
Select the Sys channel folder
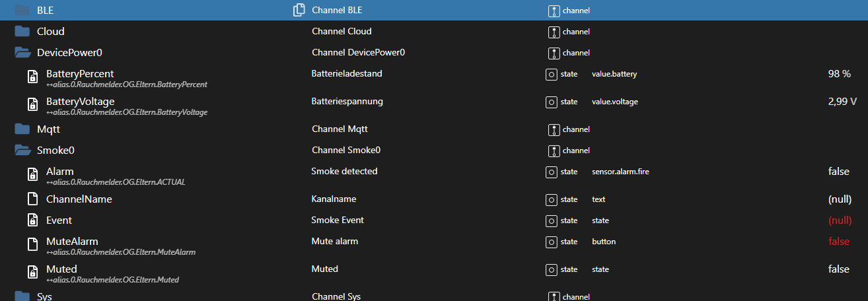[x=44, y=296]
